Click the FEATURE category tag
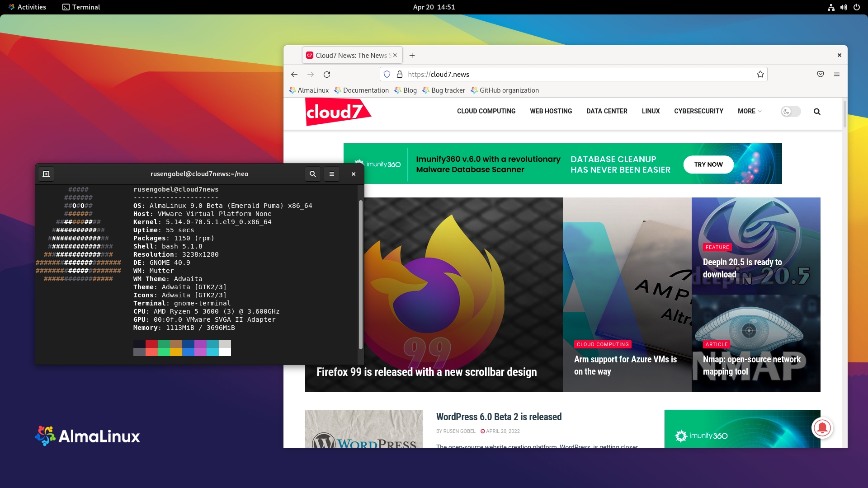 (717, 247)
